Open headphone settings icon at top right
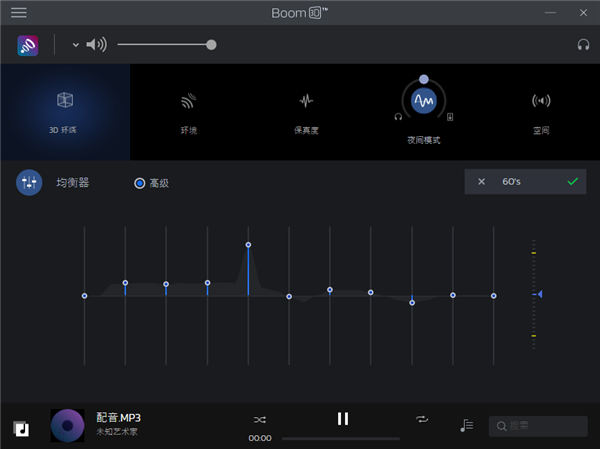The height and width of the screenshot is (449, 600). [583, 45]
